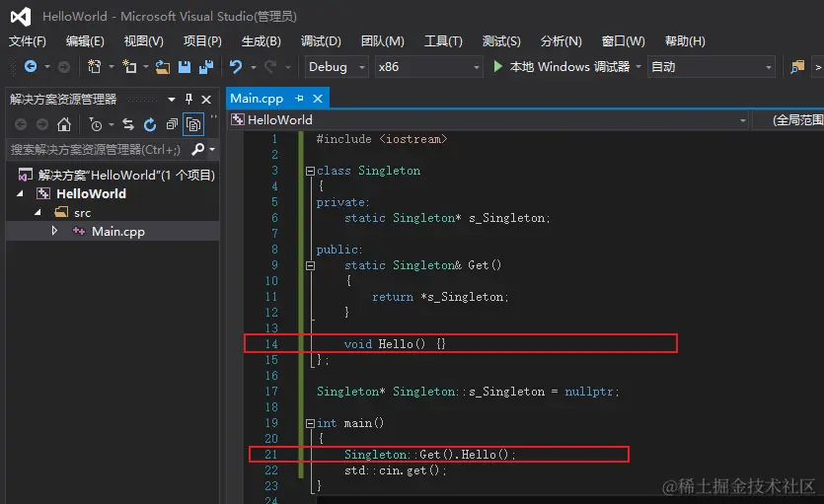
Task: Click the grayed Back arrow in Solution Explorer
Action: coord(21,124)
